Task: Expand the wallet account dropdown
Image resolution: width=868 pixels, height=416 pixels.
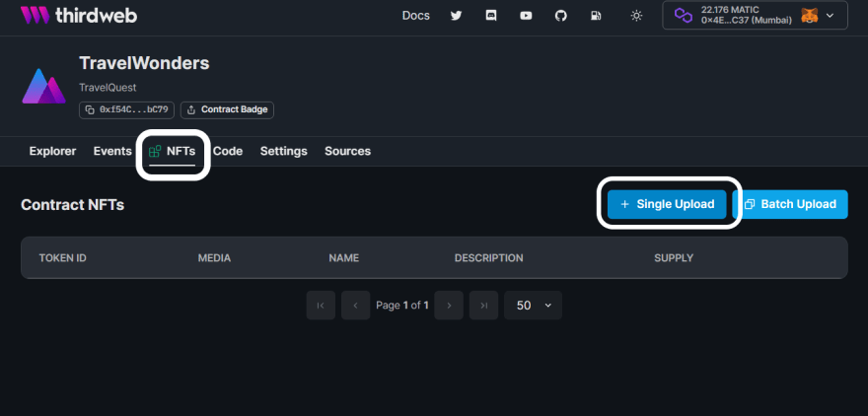Action: pyautogui.click(x=830, y=16)
